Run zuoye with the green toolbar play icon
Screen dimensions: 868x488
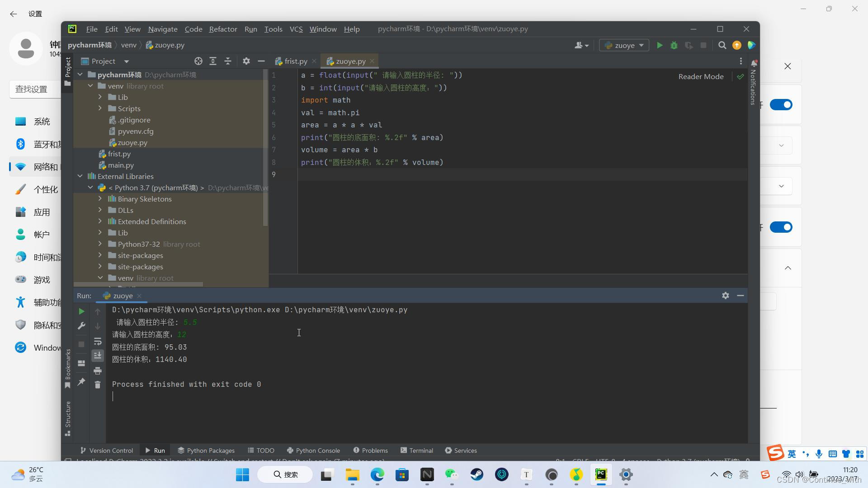tap(660, 45)
